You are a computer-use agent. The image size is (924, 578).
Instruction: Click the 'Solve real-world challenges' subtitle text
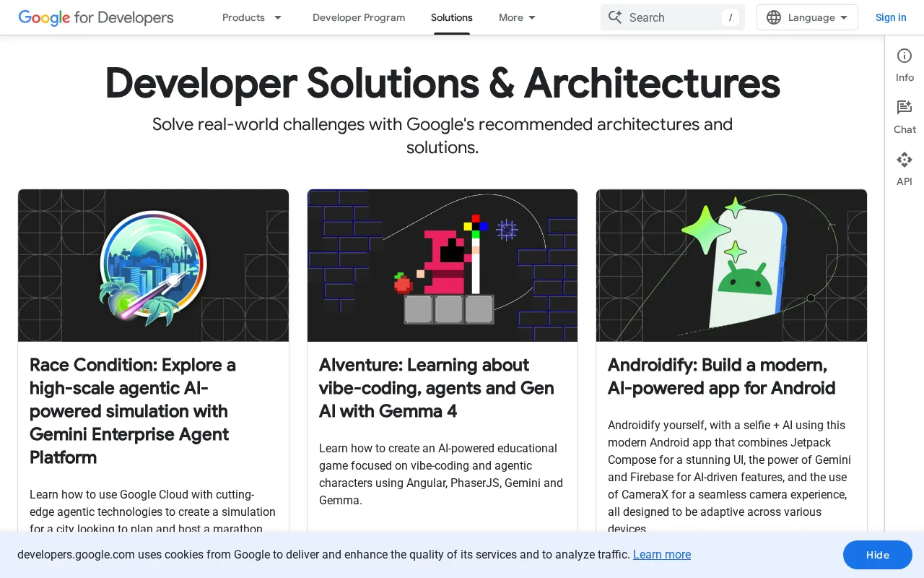443,136
